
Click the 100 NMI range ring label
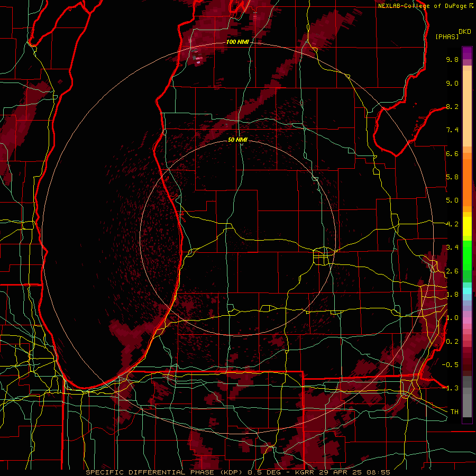click(237, 42)
